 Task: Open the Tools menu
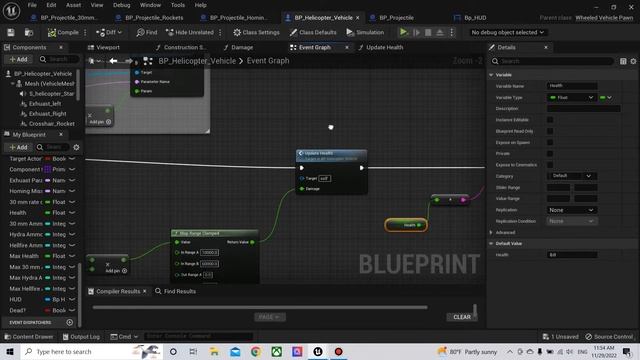click(x=178, y=5)
